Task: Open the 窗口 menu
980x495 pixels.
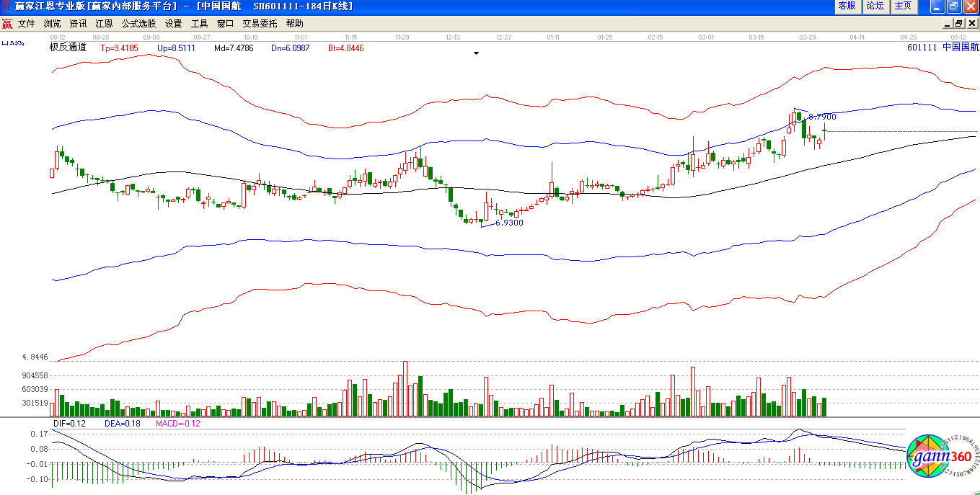Action: coord(225,24)
